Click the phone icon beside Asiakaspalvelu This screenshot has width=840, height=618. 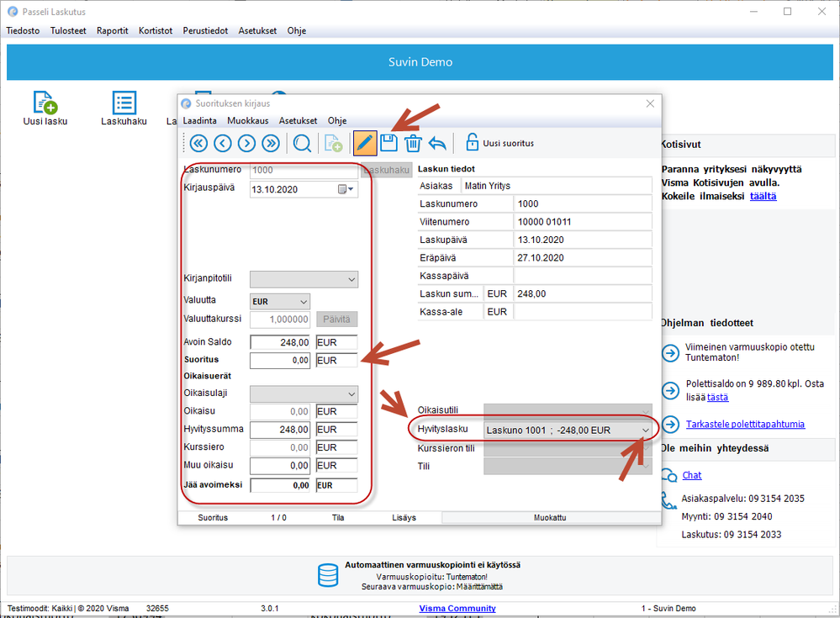(668, 501)
